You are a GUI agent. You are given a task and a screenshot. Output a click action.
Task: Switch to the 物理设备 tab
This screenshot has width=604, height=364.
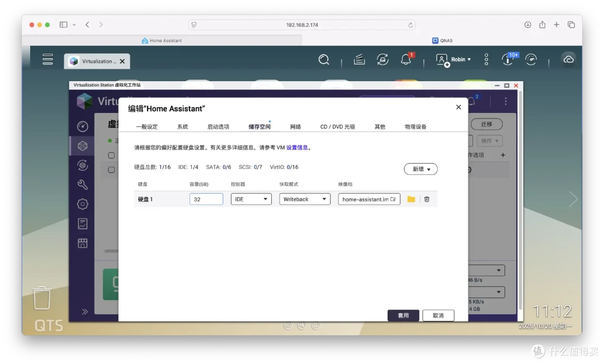pos(416,127)
